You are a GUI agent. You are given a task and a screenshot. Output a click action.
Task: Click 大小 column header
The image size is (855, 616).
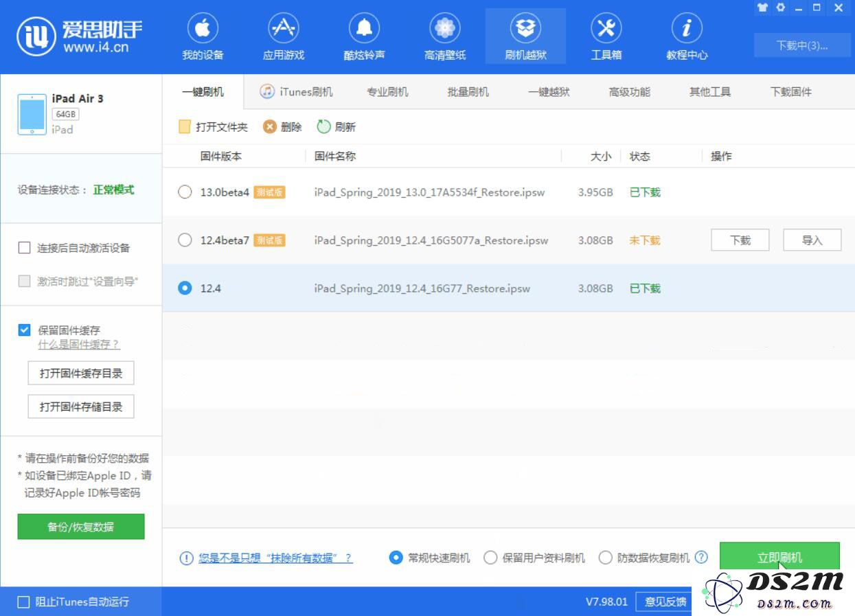point(601,157)
